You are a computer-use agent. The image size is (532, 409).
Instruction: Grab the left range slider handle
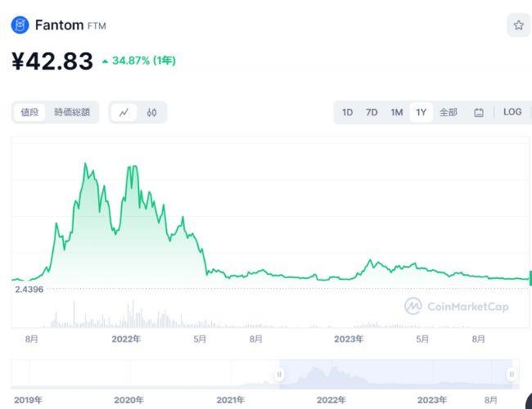point(279,375)
